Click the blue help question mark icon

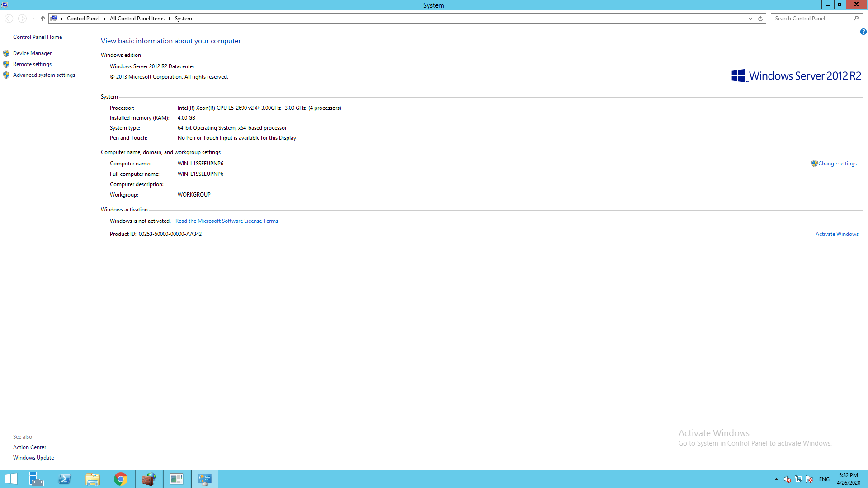tap(863, 32)
